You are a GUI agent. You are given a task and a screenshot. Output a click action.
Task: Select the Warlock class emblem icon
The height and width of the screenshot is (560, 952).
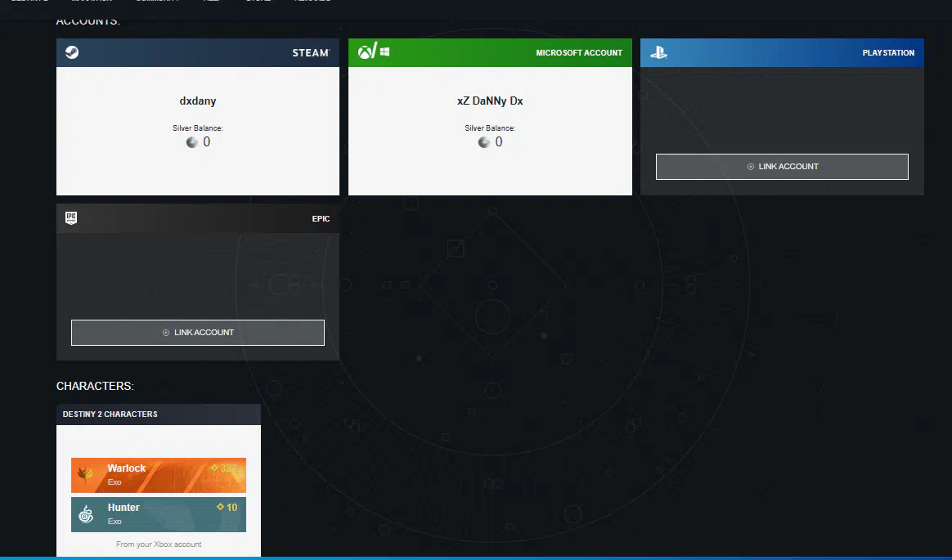click(86, 475)
